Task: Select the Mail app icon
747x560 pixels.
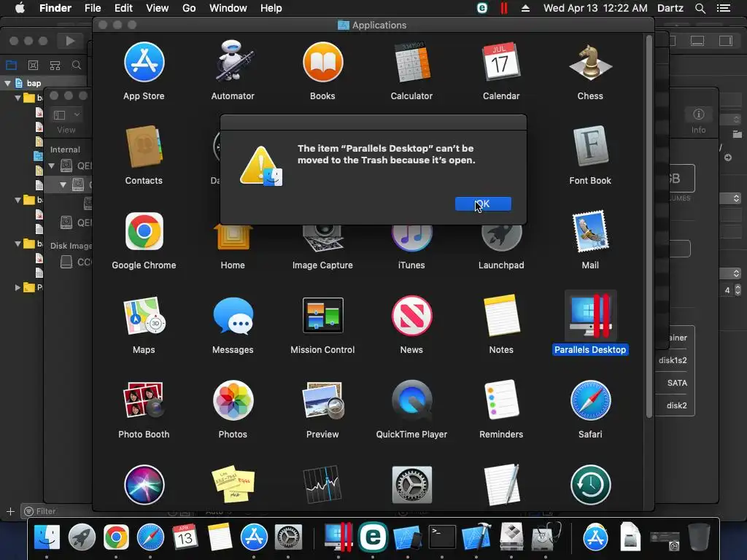Action: coord(590,231)
